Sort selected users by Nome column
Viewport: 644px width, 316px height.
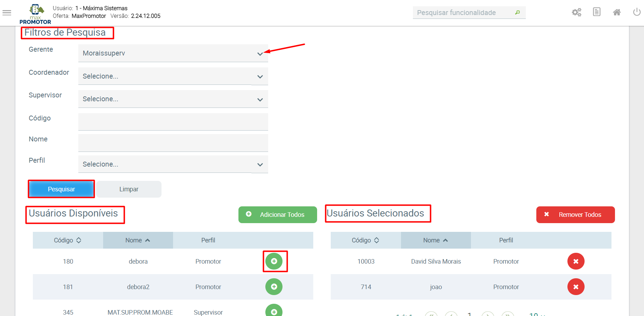(435, 240)
